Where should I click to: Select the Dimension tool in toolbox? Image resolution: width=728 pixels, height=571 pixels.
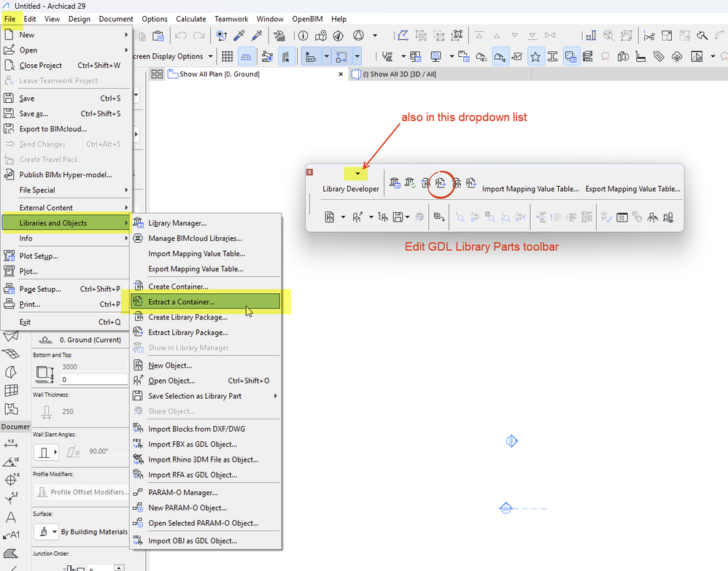11,443
